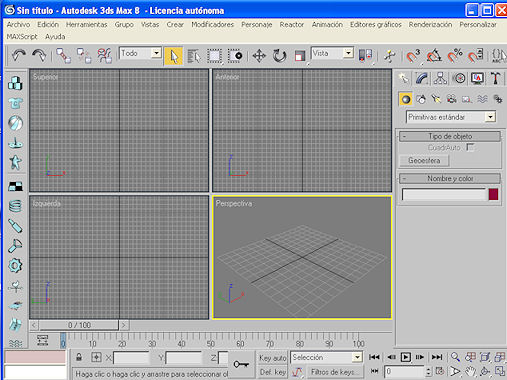Click the Undo arrow in toolbar
Viewport: 507px width, 380px height.
point(19,55)
